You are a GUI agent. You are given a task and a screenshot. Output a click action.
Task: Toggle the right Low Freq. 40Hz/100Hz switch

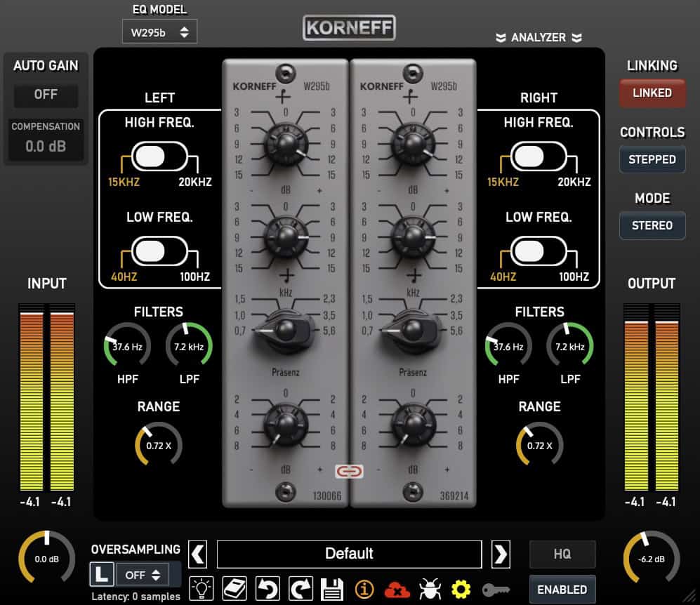(x=539, y=251)
